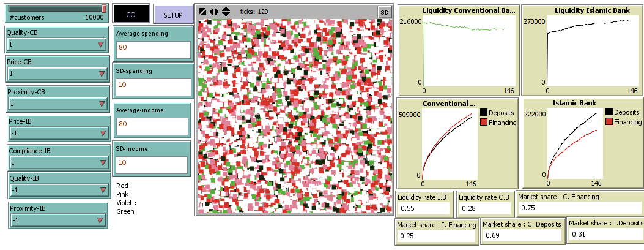
Task: Open the Quality-CB dropdown
Action: click(x=57, y=44)
